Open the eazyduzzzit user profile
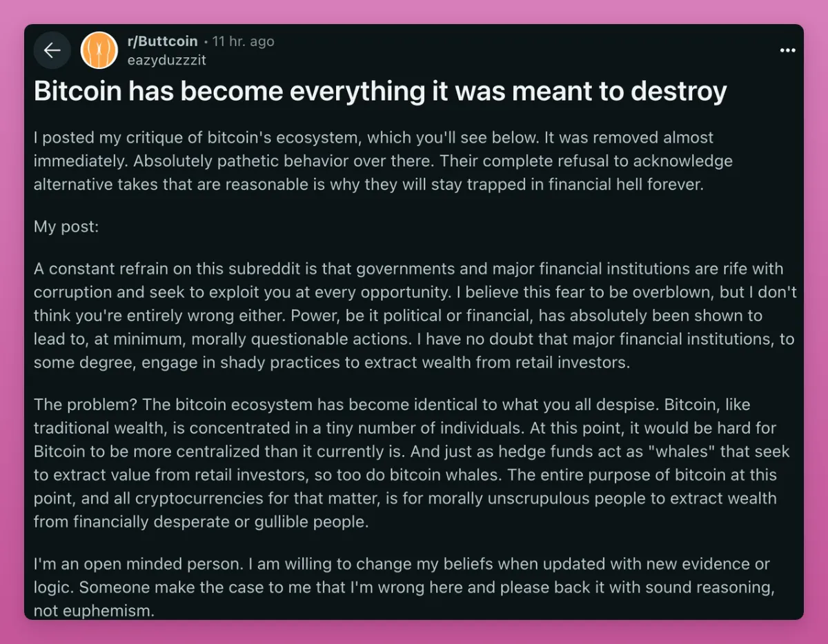 click(166, 60)
